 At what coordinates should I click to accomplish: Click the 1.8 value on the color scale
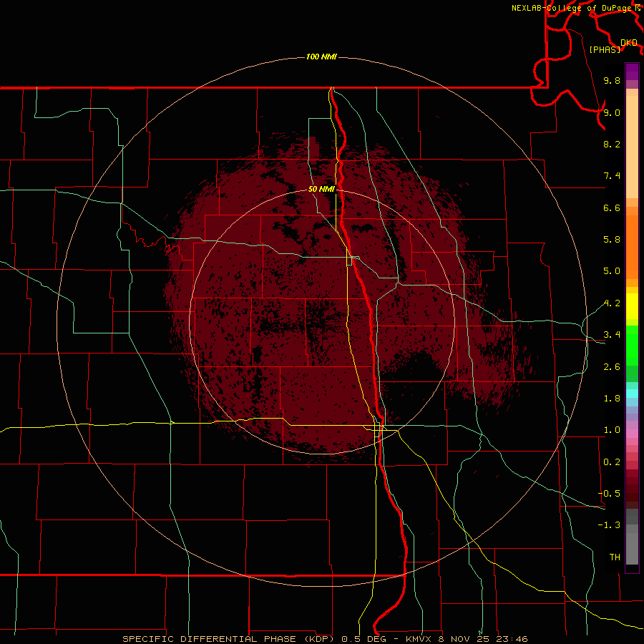612,399
